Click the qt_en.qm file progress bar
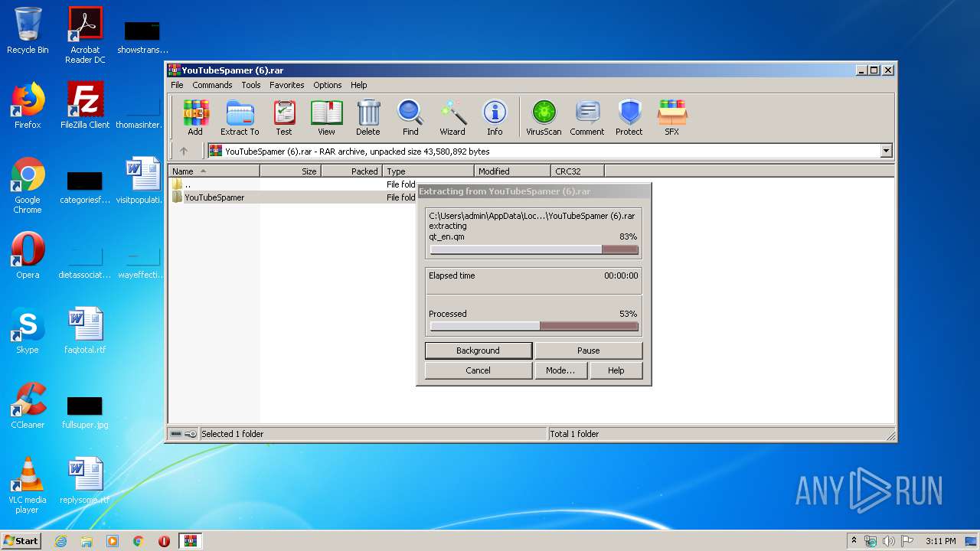980x551 pixels. 534,249
